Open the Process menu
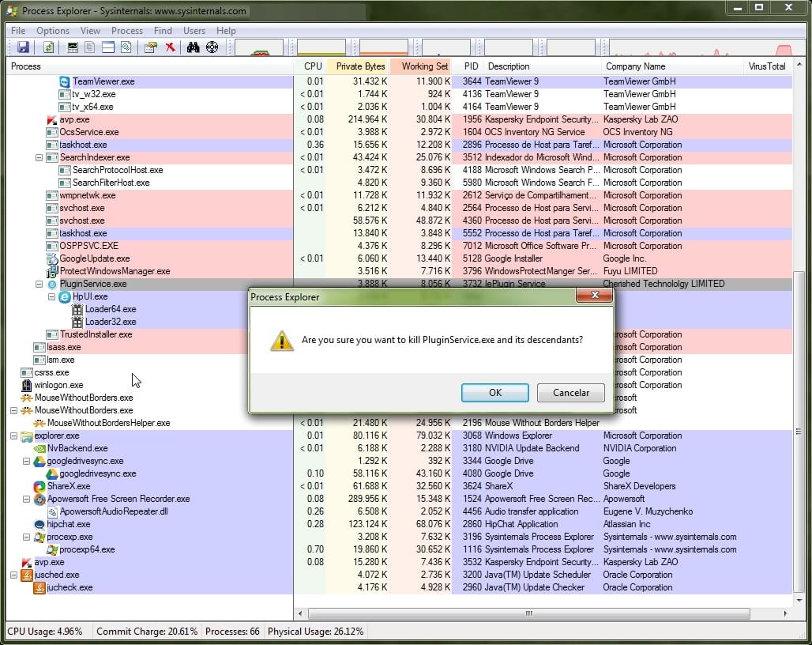Screen dimensions: 812x645 click(x=127, y=31)
